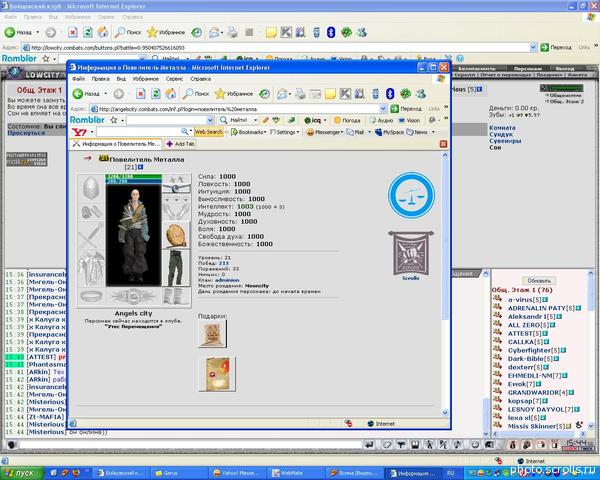This screenshot has height=480, width=600.
Task: Open the Yahoo Settings dropdown
Action: 285,132
